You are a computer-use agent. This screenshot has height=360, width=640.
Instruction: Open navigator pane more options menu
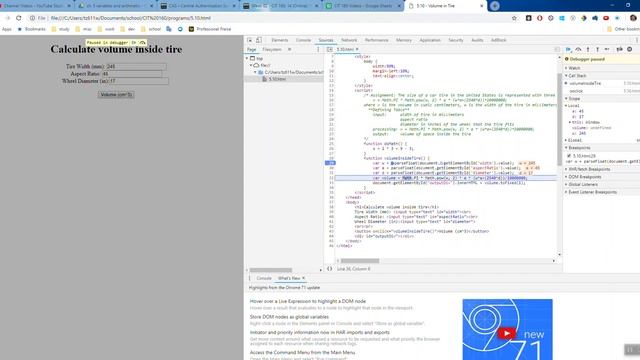[318, 49]
